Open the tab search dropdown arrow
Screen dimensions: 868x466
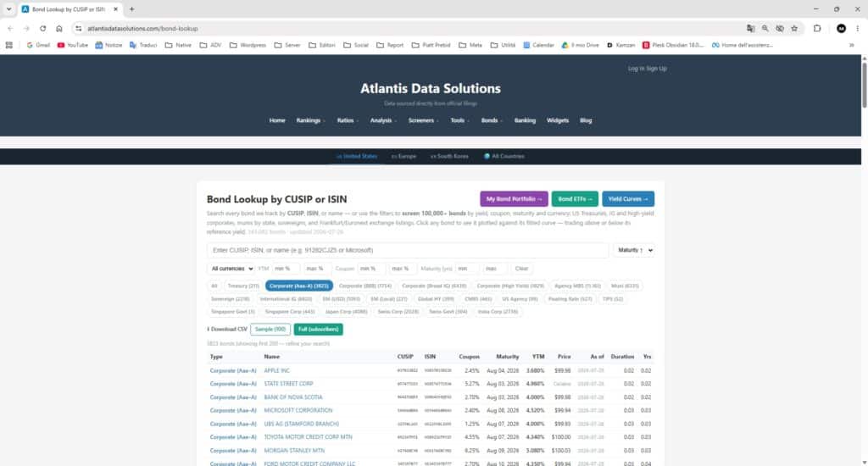pos(8,8)
